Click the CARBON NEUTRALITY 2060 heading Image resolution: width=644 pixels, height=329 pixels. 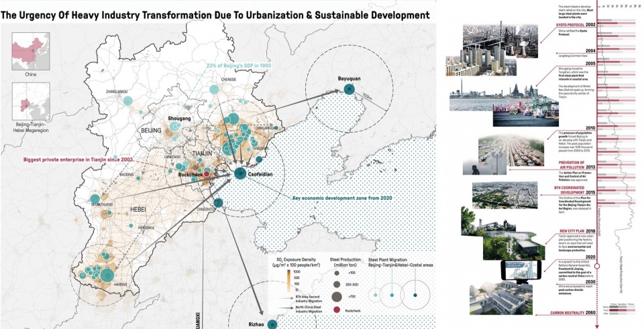[x=573, y=313]
